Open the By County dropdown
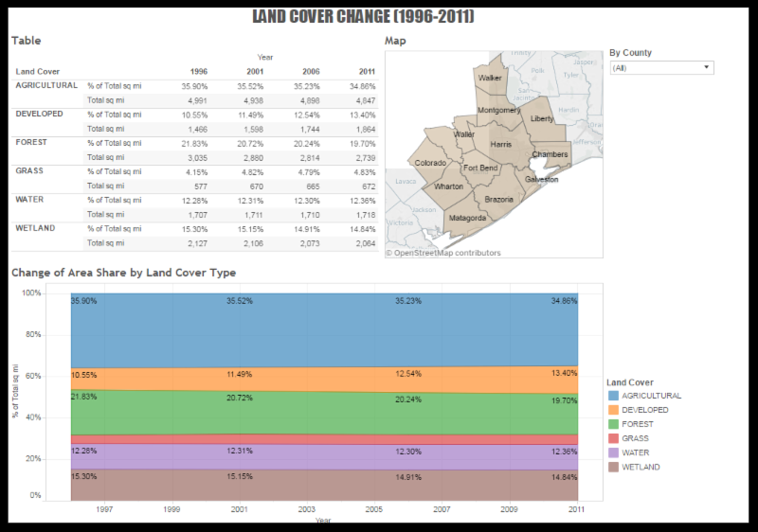This screenshot has width=758, height=532. click(661, 67)
